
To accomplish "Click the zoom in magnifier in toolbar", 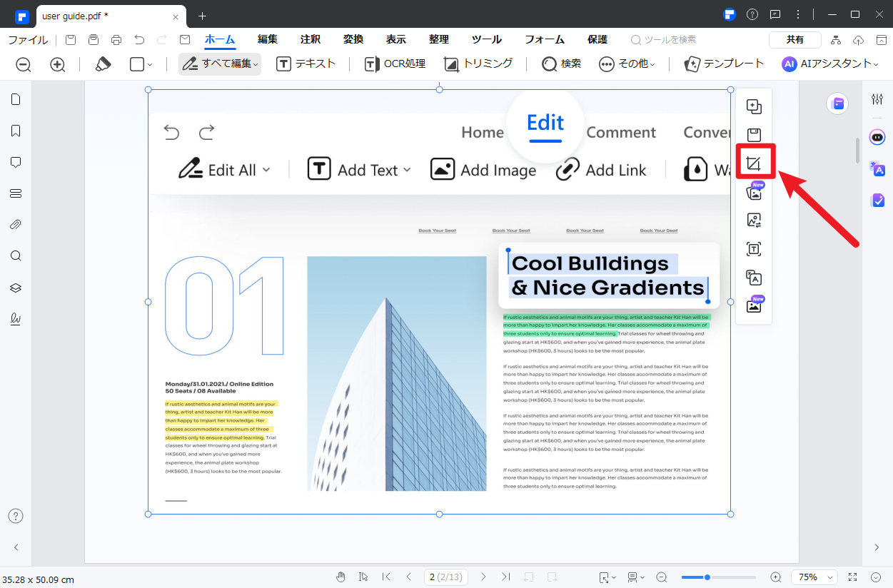I will tap(58, 64).
